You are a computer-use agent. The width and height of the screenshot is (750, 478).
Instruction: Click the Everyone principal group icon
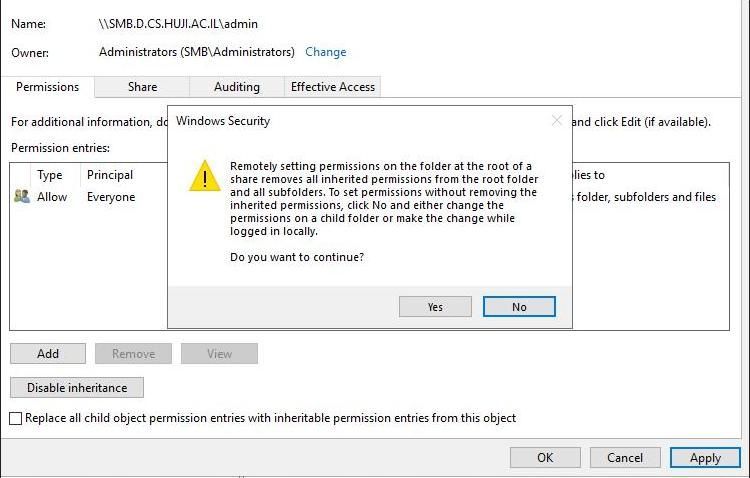pyautogui.click(x=22, y=197)
